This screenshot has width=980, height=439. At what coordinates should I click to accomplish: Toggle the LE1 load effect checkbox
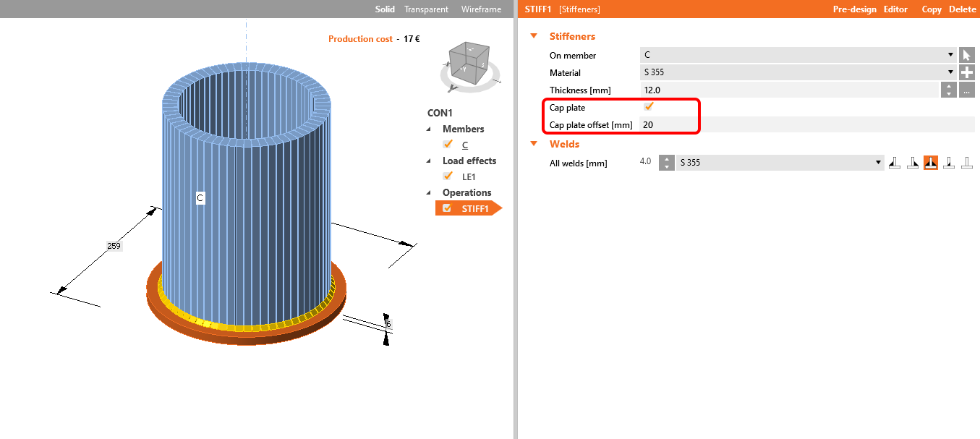[x=448, y=176]
